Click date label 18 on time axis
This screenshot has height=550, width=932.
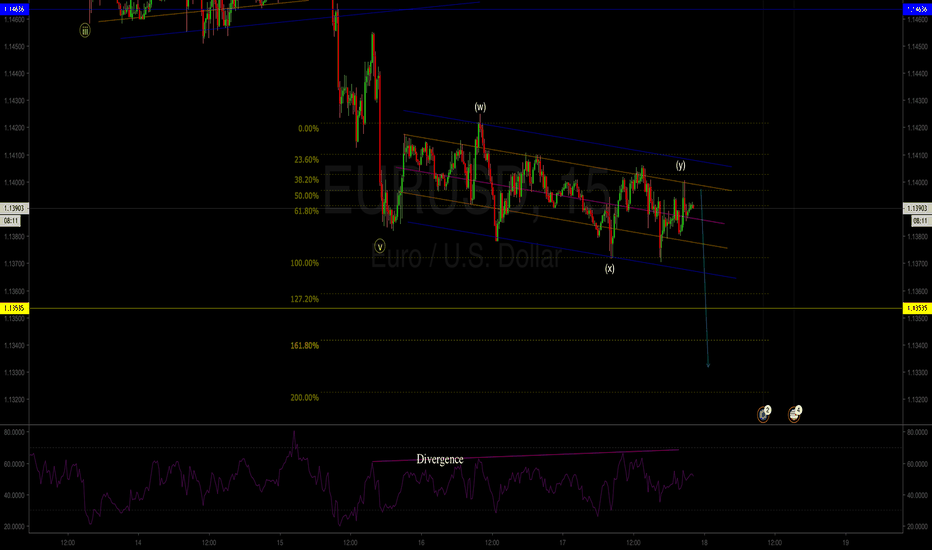pos(704,542)
